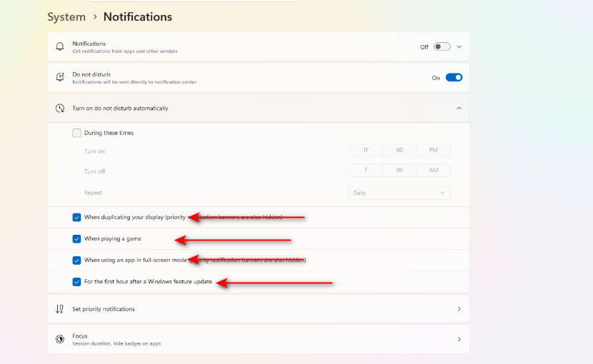Image resolution: width=593 pixels, height=364 pixels.
Task: Uncheck When duplicating your display
Action: (x=76, y=218)
